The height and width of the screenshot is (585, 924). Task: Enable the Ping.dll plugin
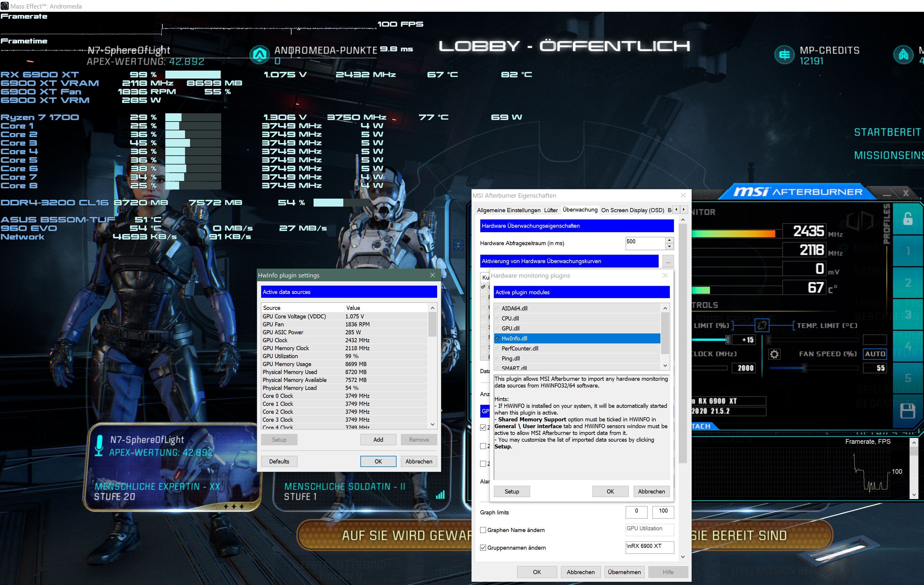(x=497, y=358)
